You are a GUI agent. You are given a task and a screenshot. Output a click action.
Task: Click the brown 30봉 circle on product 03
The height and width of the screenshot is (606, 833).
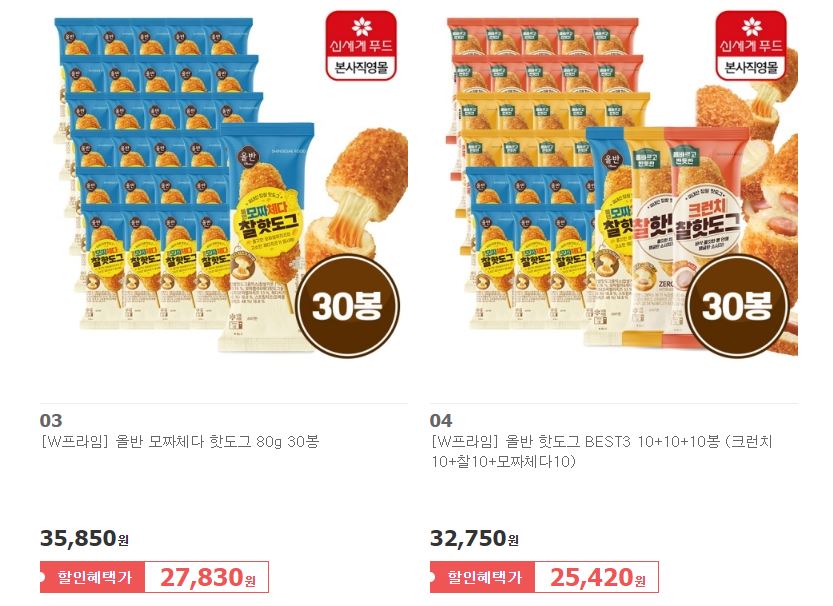(347, 306)
